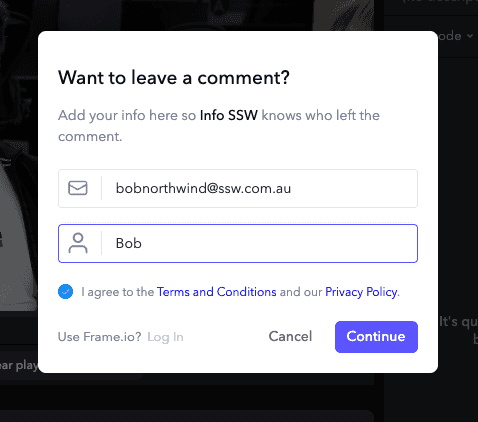Focus the email field with bobnorthwind@ssw.com.au
Viewport: 478px width, 422px height.
click(x=238, y=188)
